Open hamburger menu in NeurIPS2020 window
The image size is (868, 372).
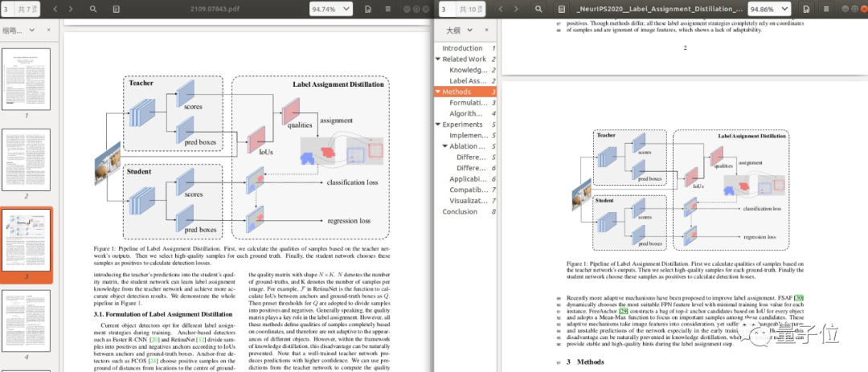(826, 9)
